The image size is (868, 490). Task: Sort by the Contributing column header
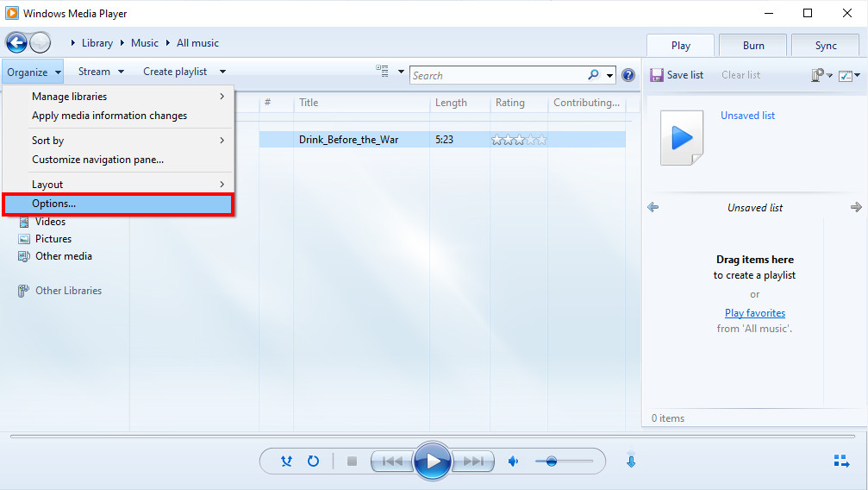tap(587, 103)
